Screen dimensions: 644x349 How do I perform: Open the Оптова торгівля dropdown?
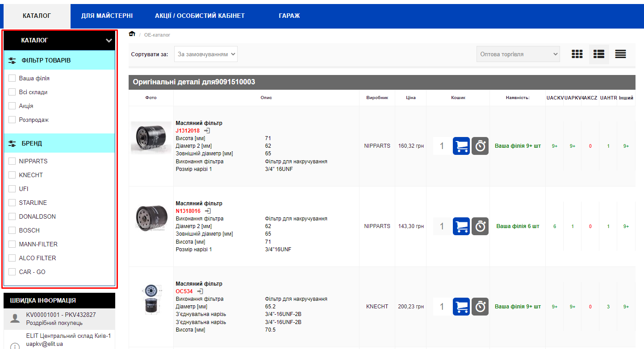tap(518, 54)
